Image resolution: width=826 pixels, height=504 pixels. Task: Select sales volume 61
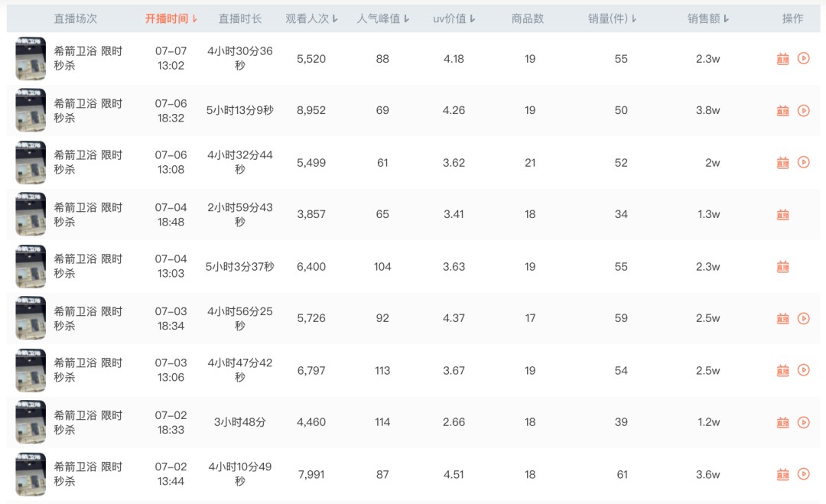click(622, 474)
